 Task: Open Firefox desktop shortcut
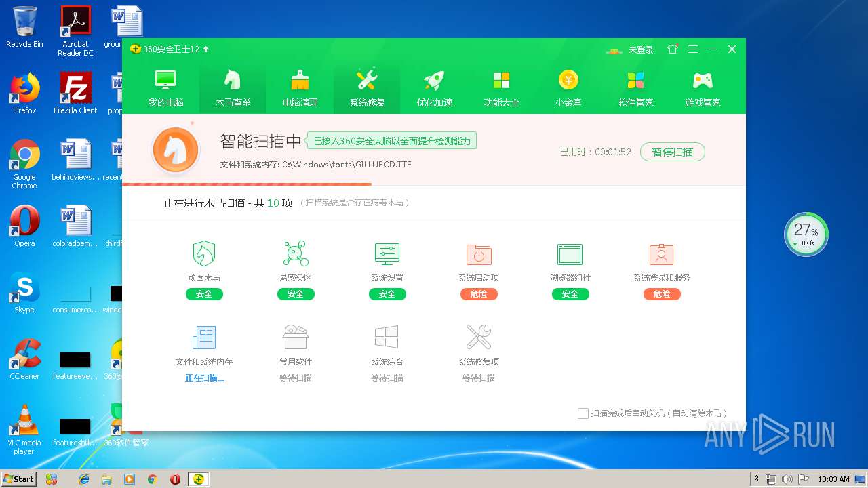(24, 94)
